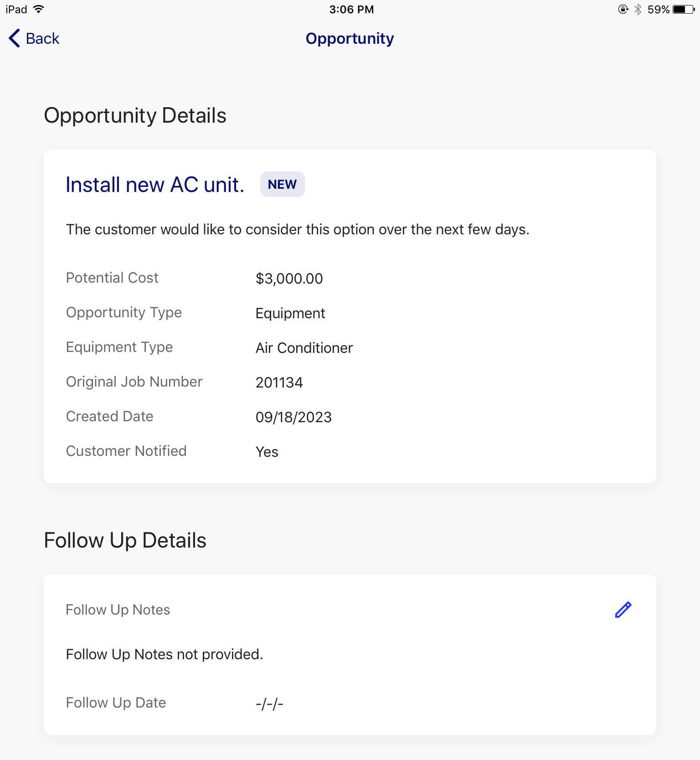Screen dimensions: 700x760
Task: Tap the original job number 201134
Action: 279,383
